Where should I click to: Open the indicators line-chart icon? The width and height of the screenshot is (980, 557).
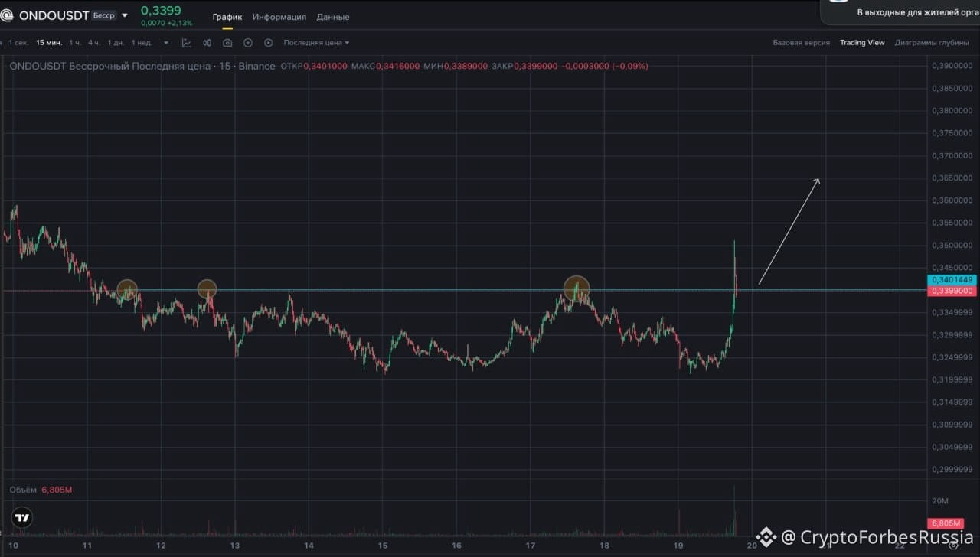(187, 43)
